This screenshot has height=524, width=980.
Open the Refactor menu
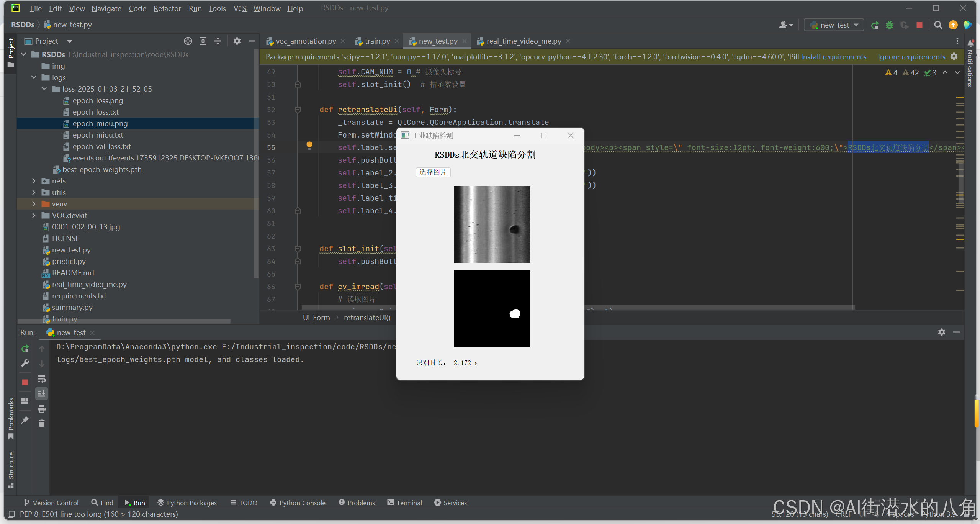pos(167,8)
